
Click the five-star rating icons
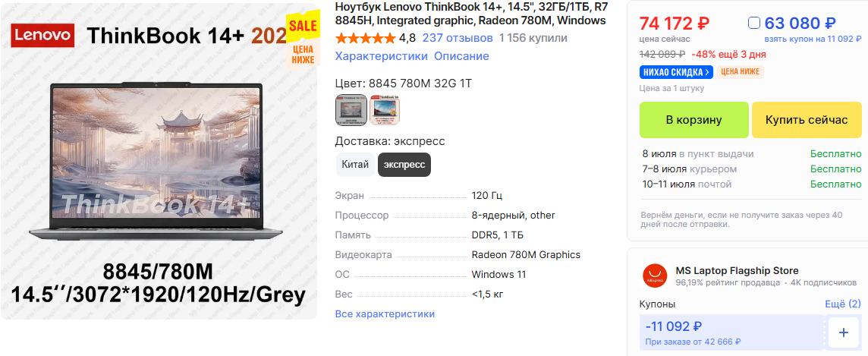click(x=366, y=38)
